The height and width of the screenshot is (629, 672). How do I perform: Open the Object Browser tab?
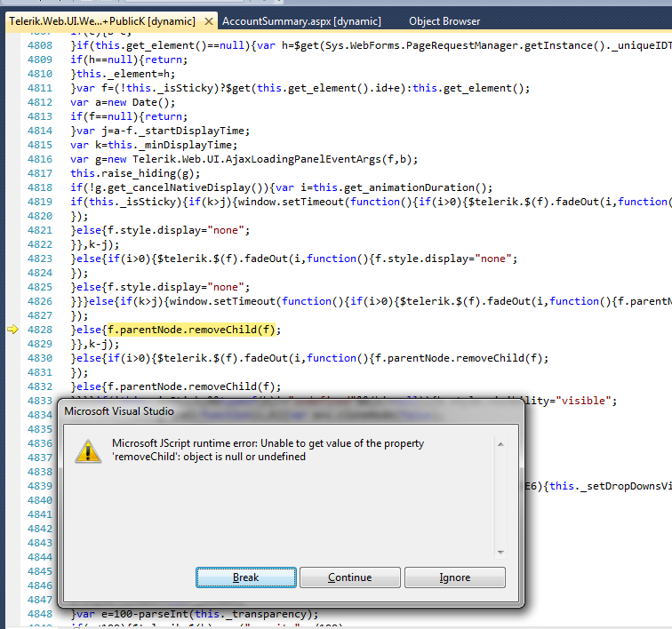pyautogui.click(x=444, y=21)
